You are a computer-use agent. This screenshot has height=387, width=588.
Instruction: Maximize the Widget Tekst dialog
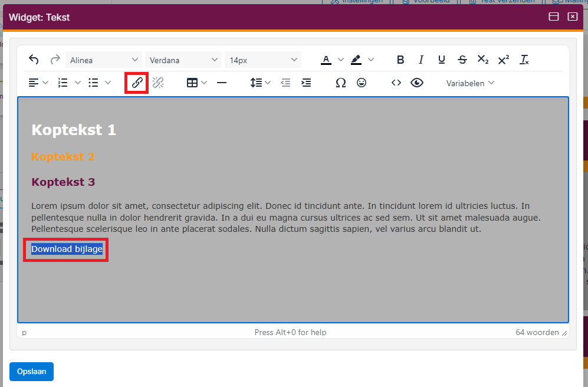[554, 17]
